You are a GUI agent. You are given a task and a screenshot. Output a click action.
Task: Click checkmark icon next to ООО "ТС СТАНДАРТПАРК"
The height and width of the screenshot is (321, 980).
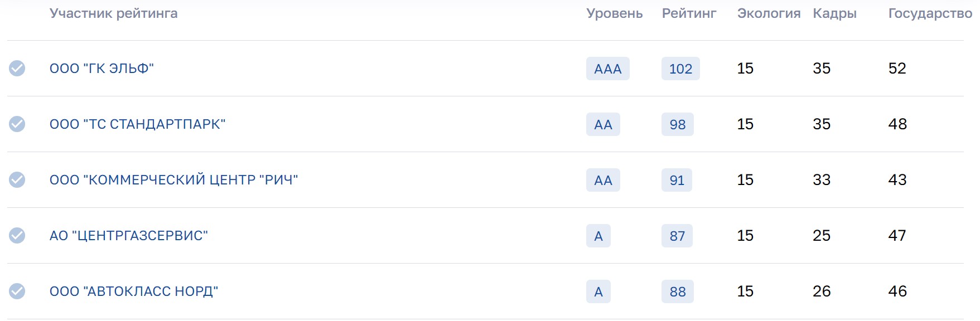pyautogui.click(x=17, y=124)
